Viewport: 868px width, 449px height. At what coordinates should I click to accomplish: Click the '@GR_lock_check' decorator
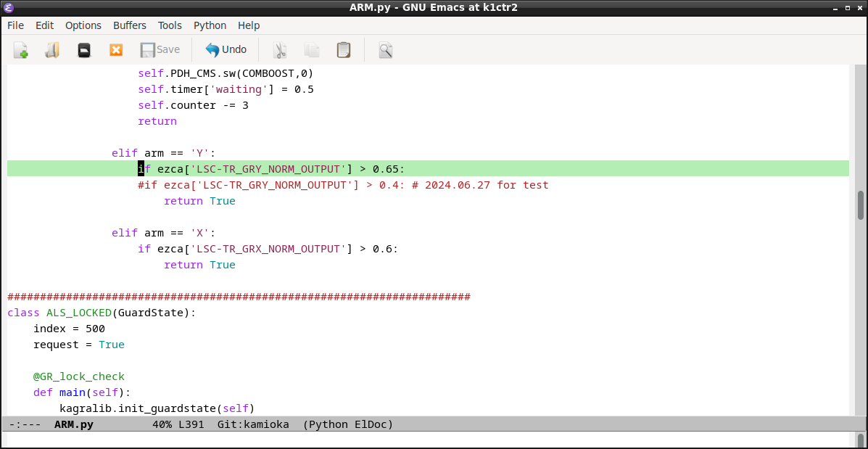click(78, 376)
